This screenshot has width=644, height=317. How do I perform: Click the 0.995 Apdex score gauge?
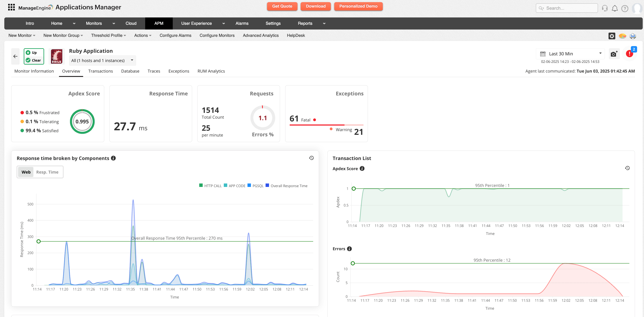[82, 121]
